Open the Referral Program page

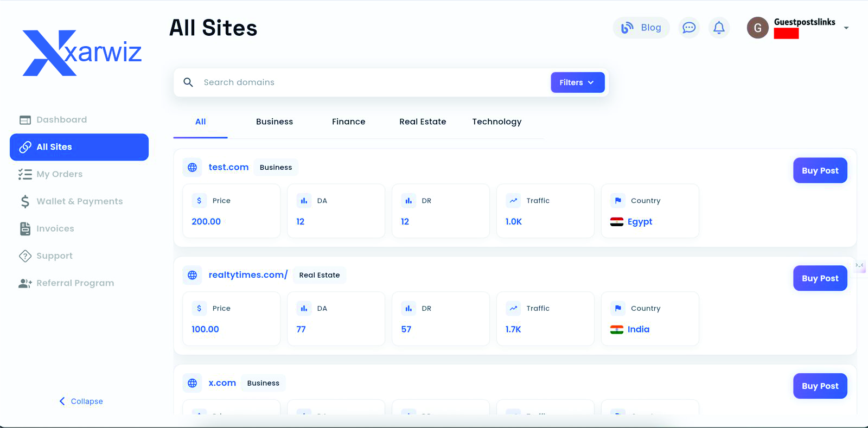click(75, 283)
